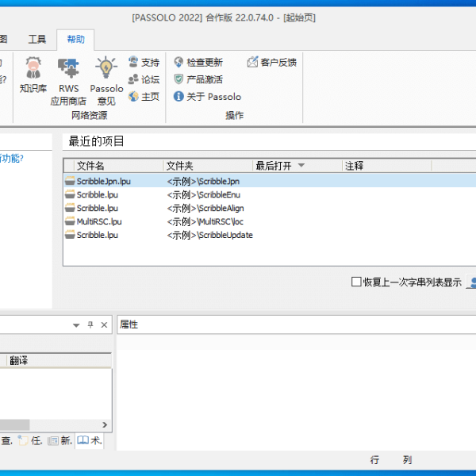The width and height of the screenshot is (476, 476).
Task: Click folder icon of Scribble.lpu in ScribbleAlign
Action: click(70, 208)
